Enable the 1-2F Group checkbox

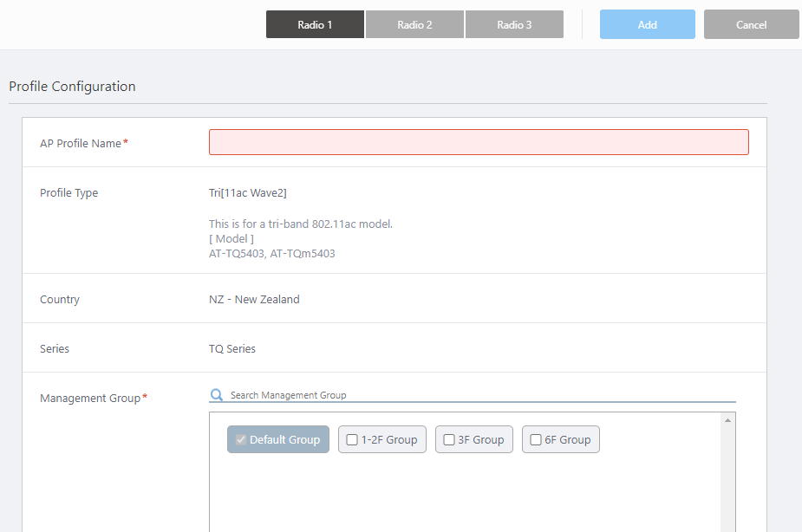(352, 440)
